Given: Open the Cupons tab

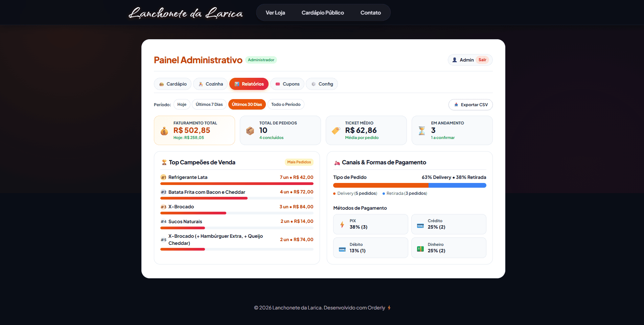Looking at the screenshot, I should point(287,84).
